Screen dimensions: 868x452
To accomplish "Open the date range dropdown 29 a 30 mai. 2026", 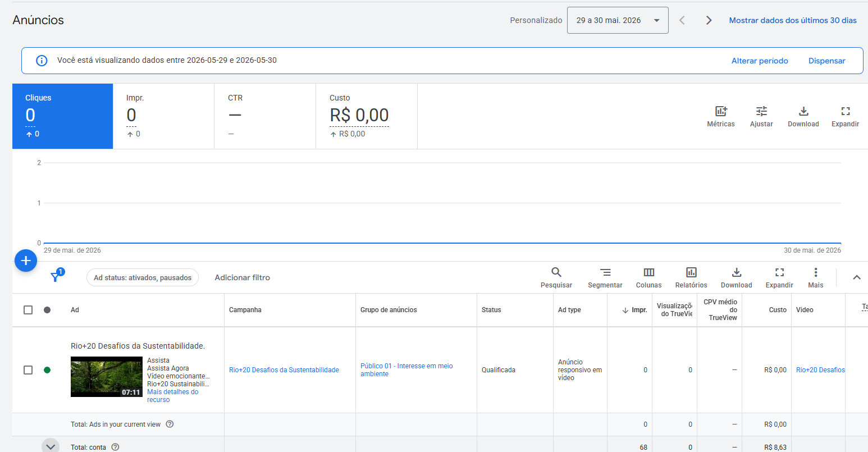I will (x=618, y=20).
